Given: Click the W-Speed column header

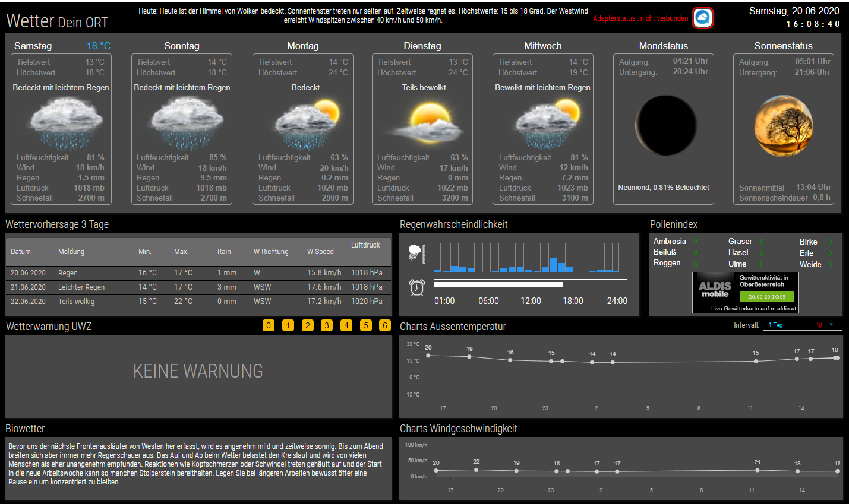Looking at the screenshot, I should pyautogui.click(x=320, y=252).
